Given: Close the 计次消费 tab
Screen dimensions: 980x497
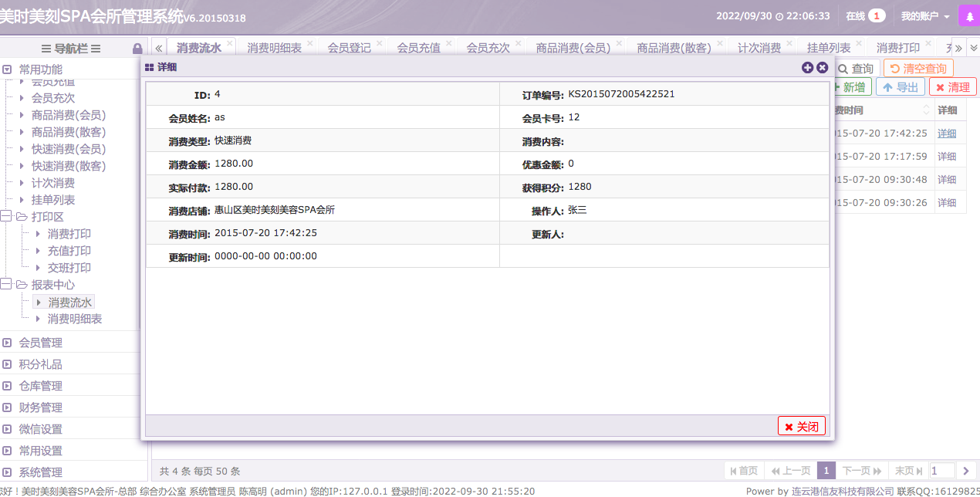Looking at the screenshot, I should (789, 43).
